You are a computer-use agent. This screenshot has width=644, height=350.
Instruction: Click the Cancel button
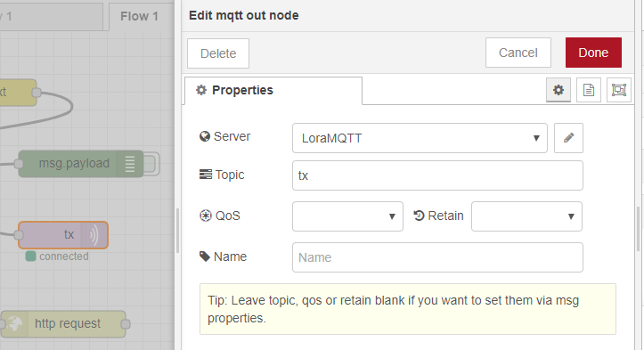[x=518, y=53]
